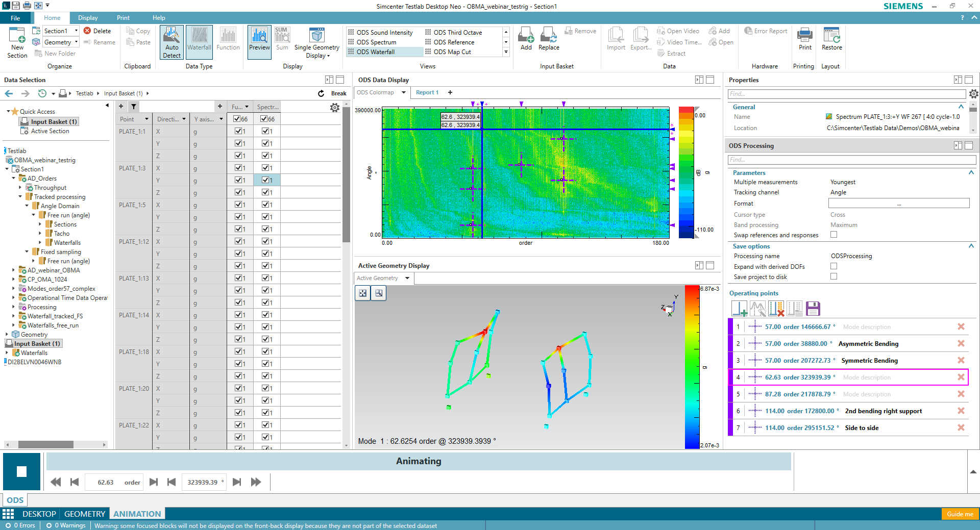
Task: Check Save project to disk option
Action: tap(834, 276)
